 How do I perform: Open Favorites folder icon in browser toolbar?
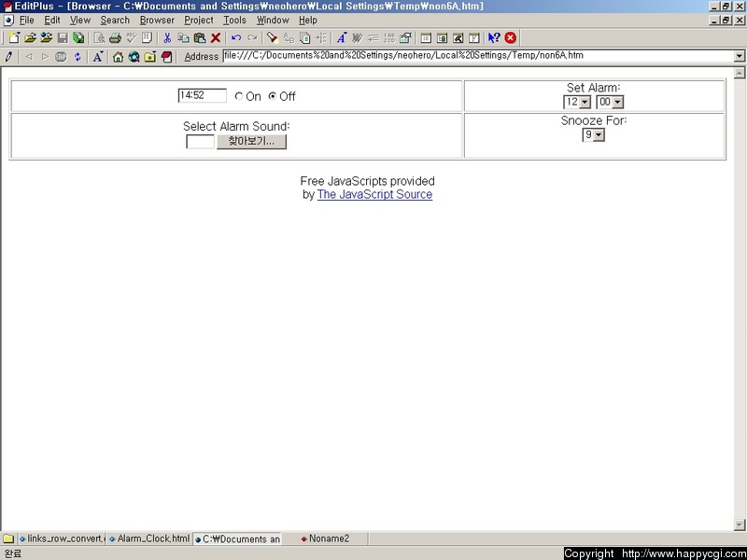pos(150,57)
